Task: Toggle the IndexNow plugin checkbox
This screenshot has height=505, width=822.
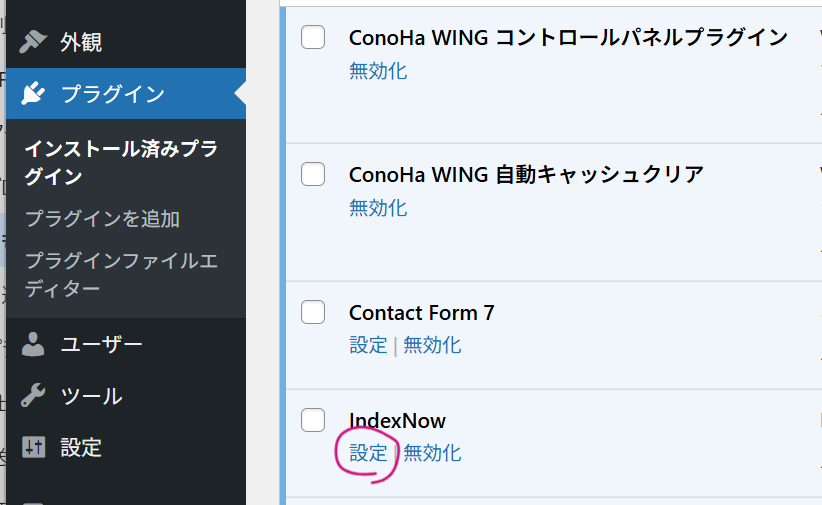Action: click(x=313, y=420)
